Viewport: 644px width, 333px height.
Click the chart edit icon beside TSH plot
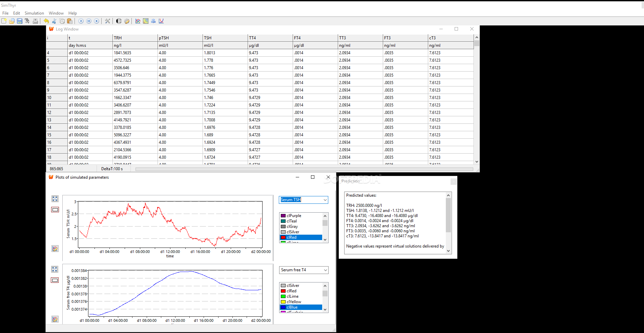[x=55, y=249]
